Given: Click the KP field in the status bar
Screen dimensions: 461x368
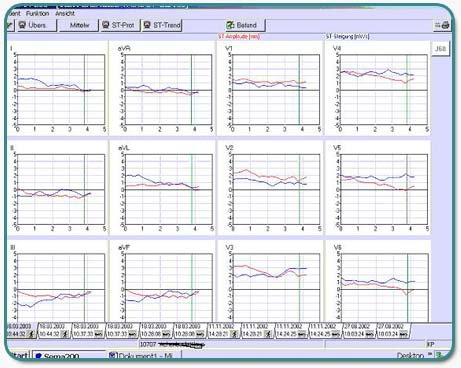Looking at the screenshot, I should point(431,344).
